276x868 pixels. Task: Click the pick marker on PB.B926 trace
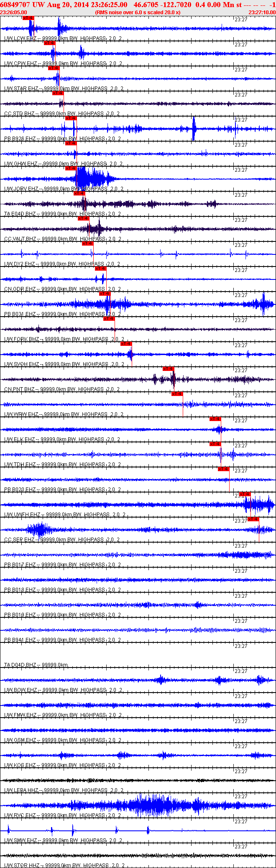(x=71, y=118)
